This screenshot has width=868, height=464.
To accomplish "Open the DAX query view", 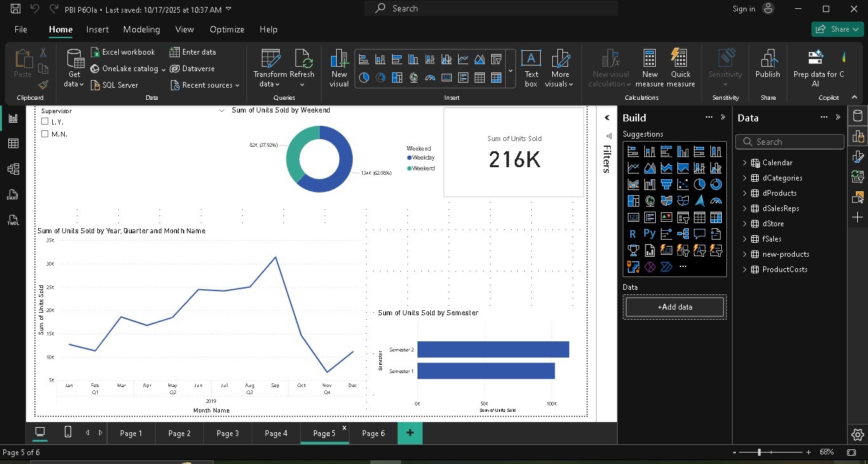I will (x=11, y=194).
